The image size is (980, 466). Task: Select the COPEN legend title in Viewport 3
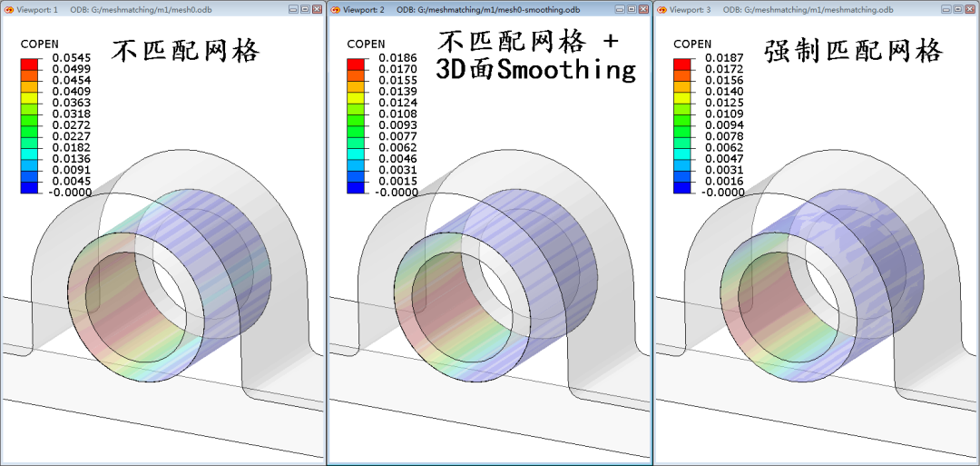[x=691, y=45]
